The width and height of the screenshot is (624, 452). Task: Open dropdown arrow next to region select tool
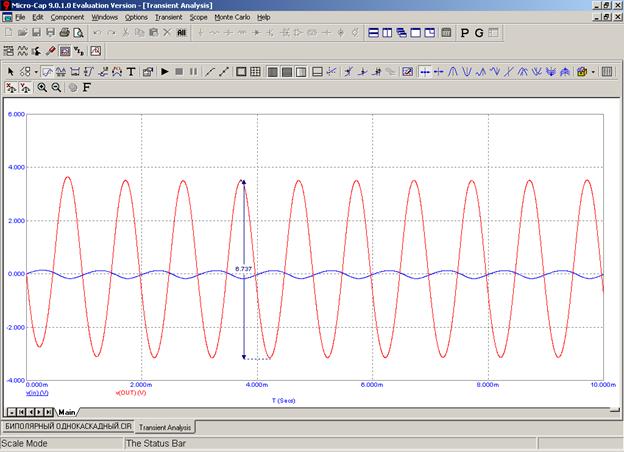(36, 72)
